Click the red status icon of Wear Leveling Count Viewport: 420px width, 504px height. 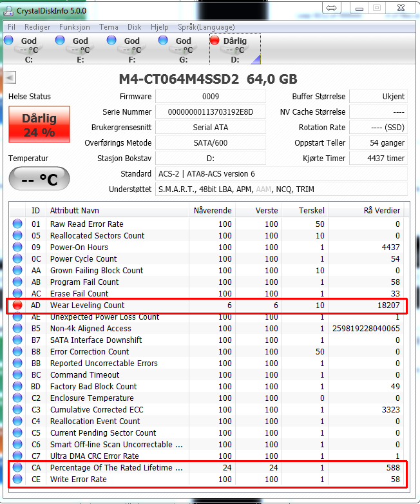17,305
